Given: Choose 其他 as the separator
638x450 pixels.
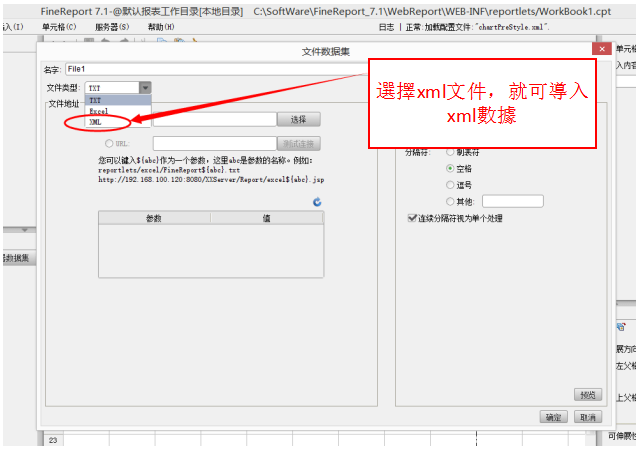Looking at the screenshot, I should (x=450, y=201).
